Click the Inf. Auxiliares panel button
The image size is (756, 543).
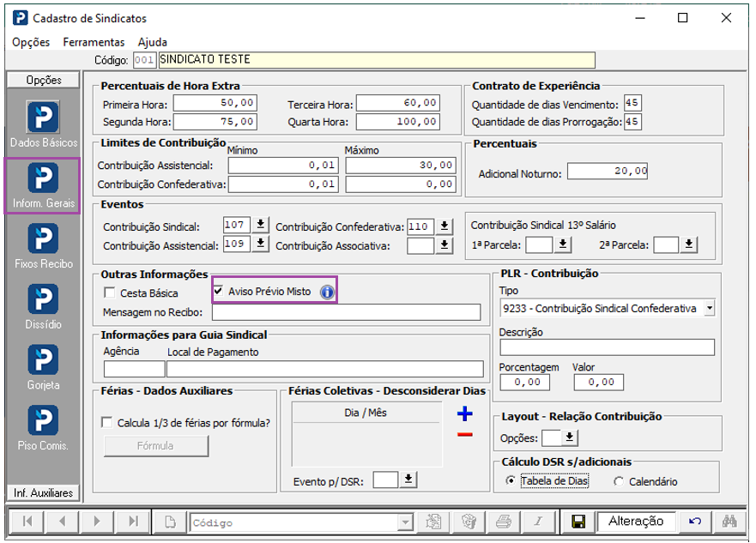tap(43, 492)
